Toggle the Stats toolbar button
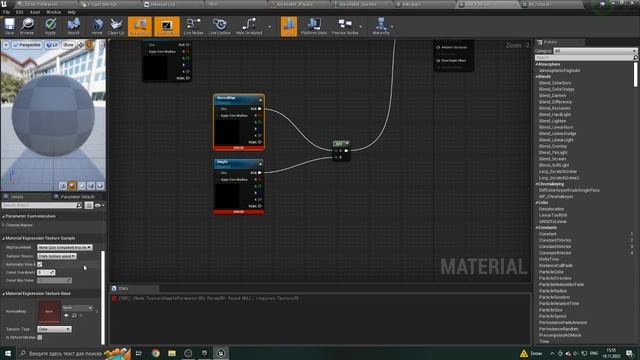This screenshot has height=360, width=640. (x=289, y=26)
